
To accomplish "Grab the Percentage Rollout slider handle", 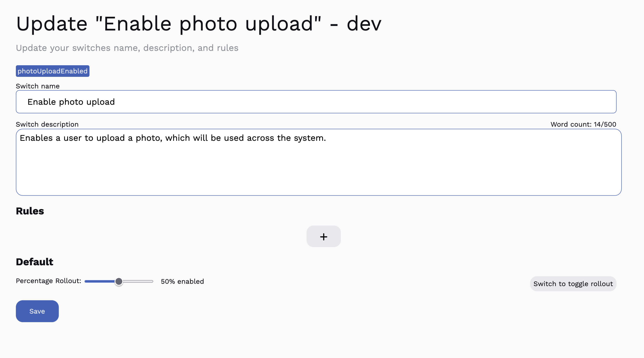I will [x=119, y=281].
